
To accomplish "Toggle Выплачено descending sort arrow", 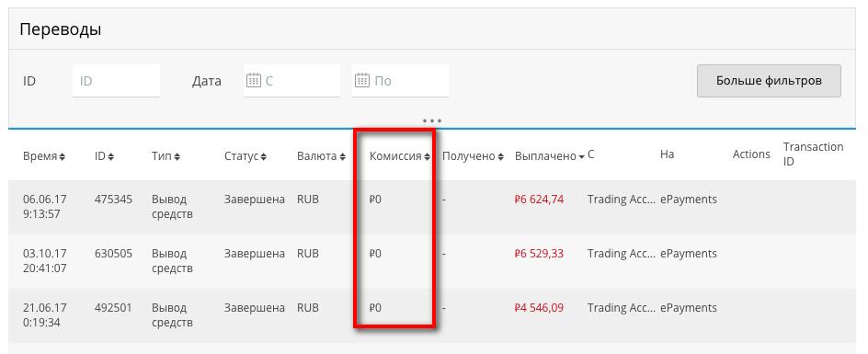I will [581, 157].
